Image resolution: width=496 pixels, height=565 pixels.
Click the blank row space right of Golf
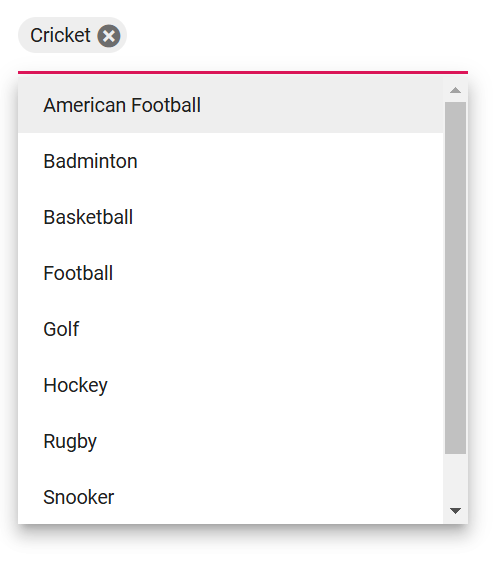click(261, 329)
